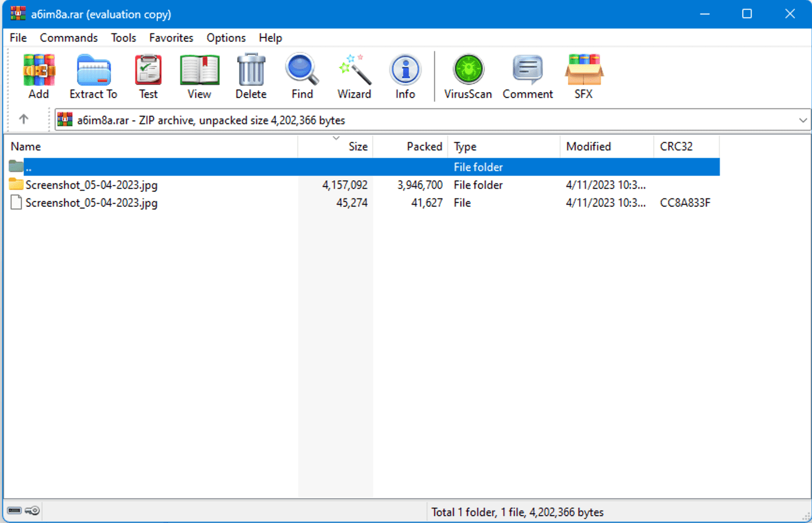Image resolution: width=812 pixels, height=523 pixels.
Task: Select the 45,274 byte Screenshot file
Action: [x=91, y=203]
